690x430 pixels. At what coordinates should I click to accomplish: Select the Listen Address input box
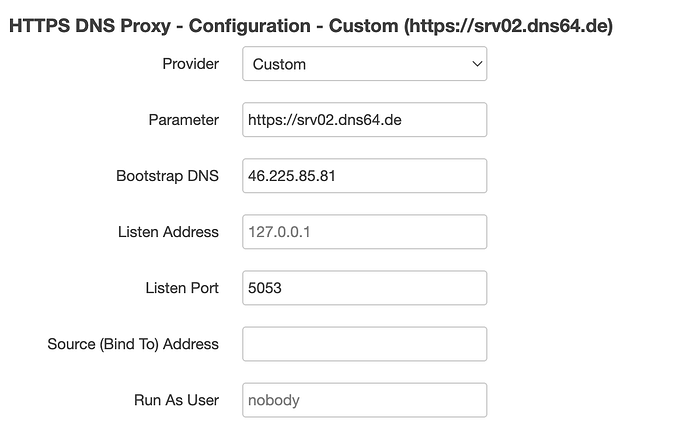(x=364, y=232)
